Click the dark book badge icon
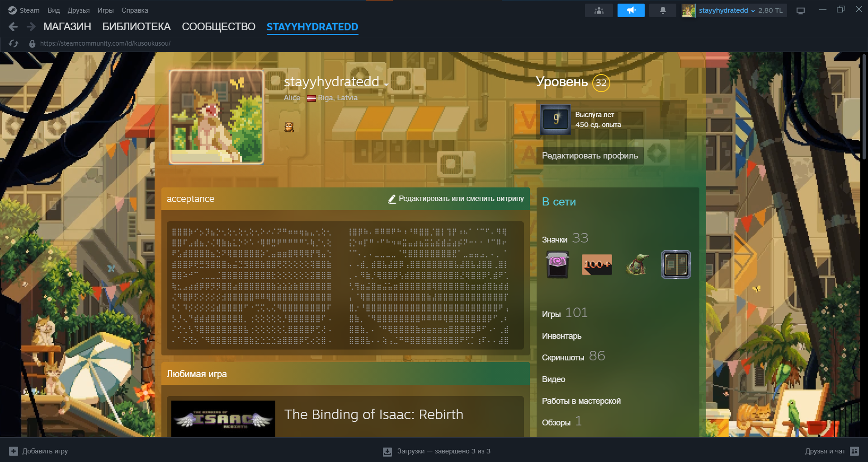The image size is (868, 462). (x=676, y=265)
